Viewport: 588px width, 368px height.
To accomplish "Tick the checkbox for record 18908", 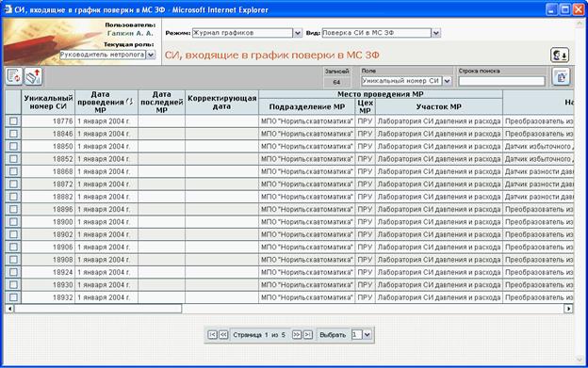I will pos(13,260).
